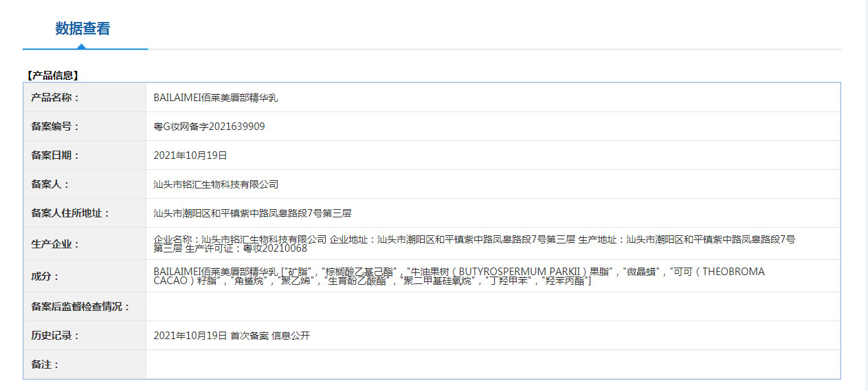
Task: Select address 汕头市潮阳区和平镇紫中路凤皋路段7号第三层
Action: (x=253, y=213)
